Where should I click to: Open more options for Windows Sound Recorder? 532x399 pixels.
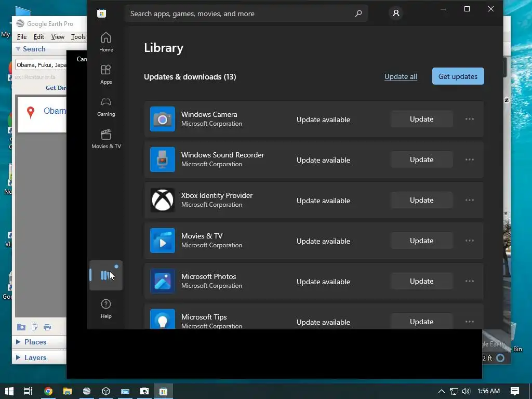point(470,159)
